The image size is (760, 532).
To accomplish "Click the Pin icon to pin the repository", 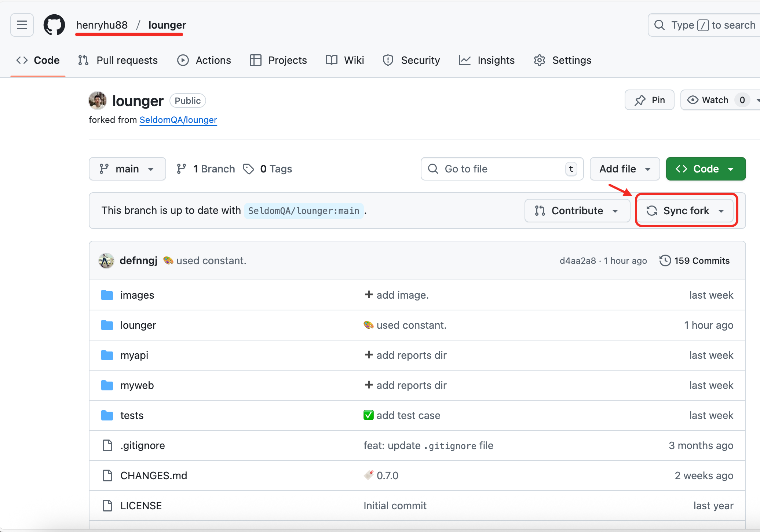I will tap(649, 100).
